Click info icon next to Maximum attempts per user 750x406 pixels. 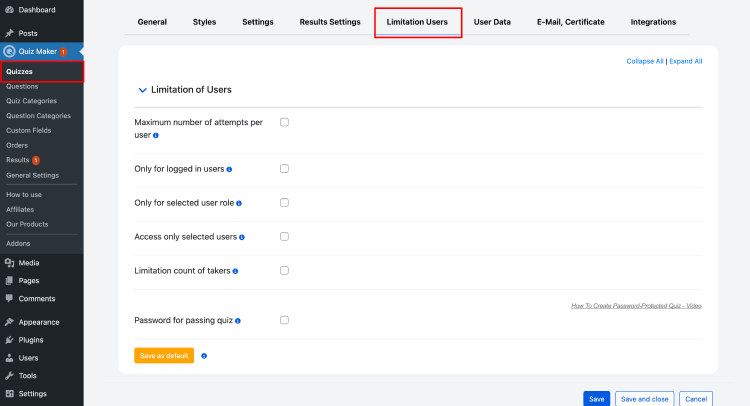click(155, 135)
